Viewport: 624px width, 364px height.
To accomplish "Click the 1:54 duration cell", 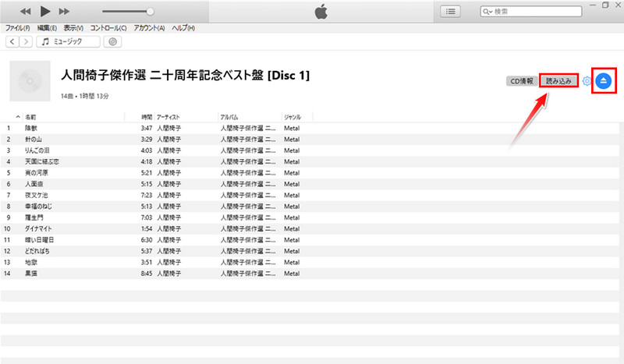I will pyautogui.click(x=147, y=228).
